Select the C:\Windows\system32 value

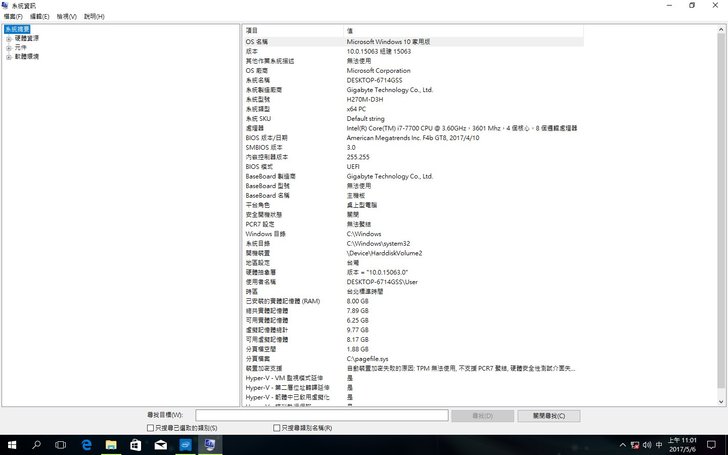378,244
